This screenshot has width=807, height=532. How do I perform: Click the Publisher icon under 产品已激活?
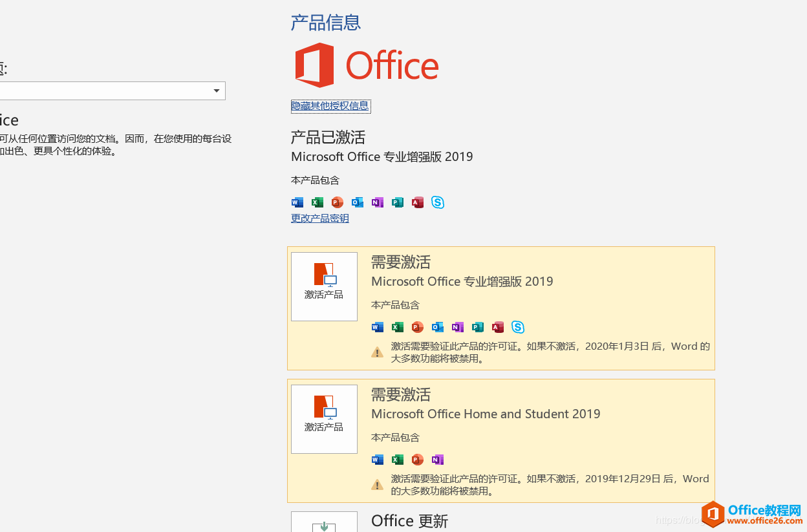398,202
